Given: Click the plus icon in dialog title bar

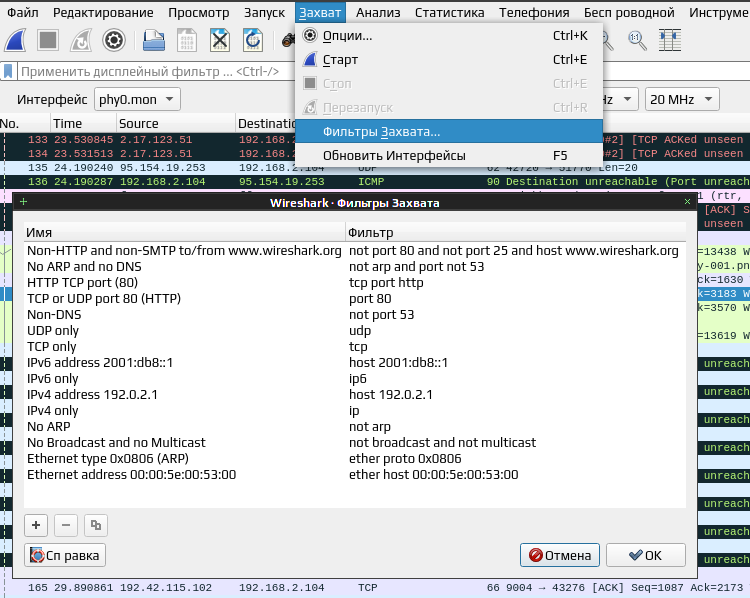Looking at the screenshot, I should pyautogui.click(x=23, y=202).
